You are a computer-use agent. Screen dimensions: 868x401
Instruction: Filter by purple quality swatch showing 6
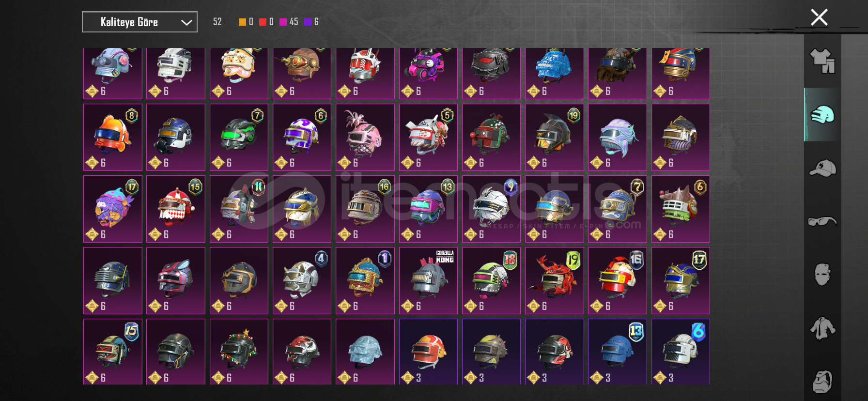click(x=308, y=22)
